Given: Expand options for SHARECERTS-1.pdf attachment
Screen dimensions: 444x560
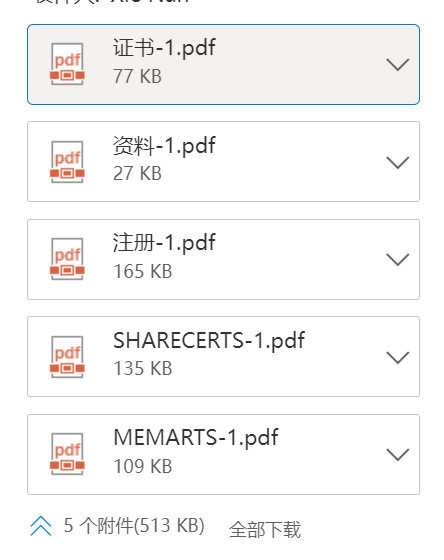Looking at the screenshot, I should click(398, 358).
